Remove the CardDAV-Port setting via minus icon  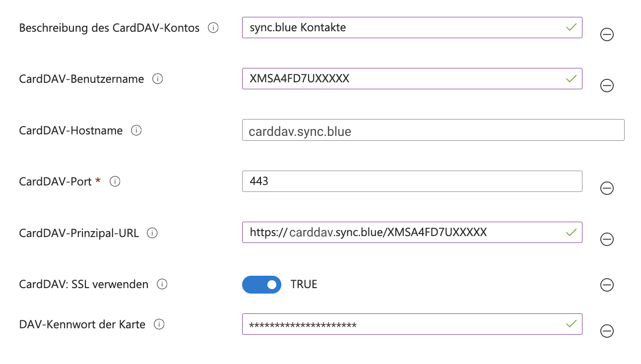click(607, 188)
